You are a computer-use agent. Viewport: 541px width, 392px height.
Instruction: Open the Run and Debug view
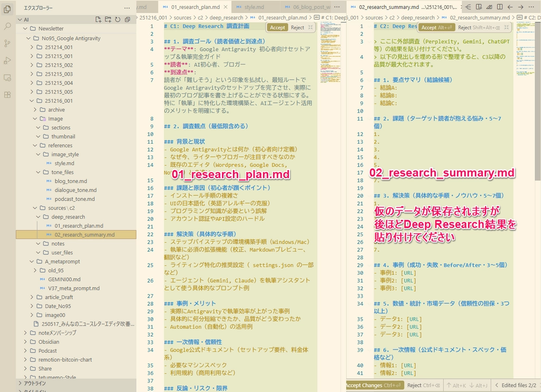coord(7,61)
